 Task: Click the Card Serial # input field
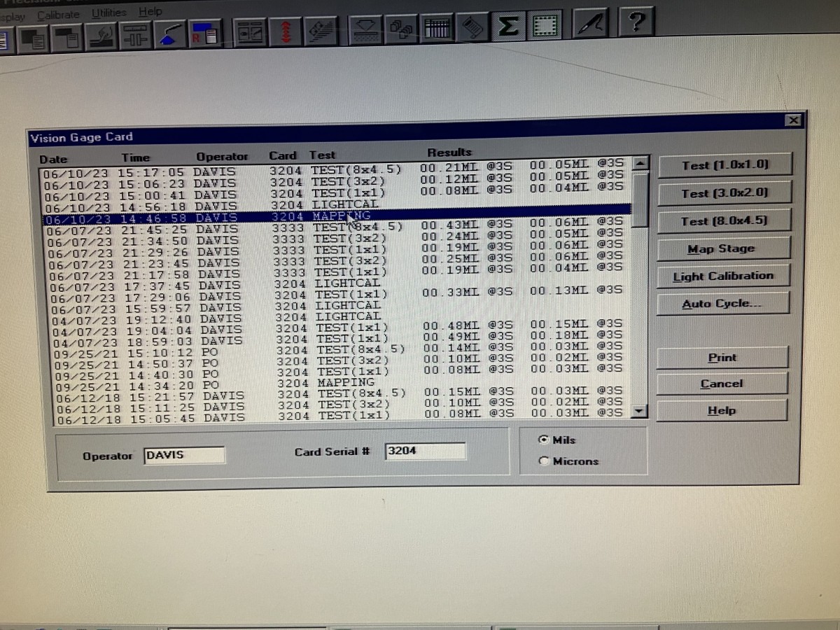(426, 451)
